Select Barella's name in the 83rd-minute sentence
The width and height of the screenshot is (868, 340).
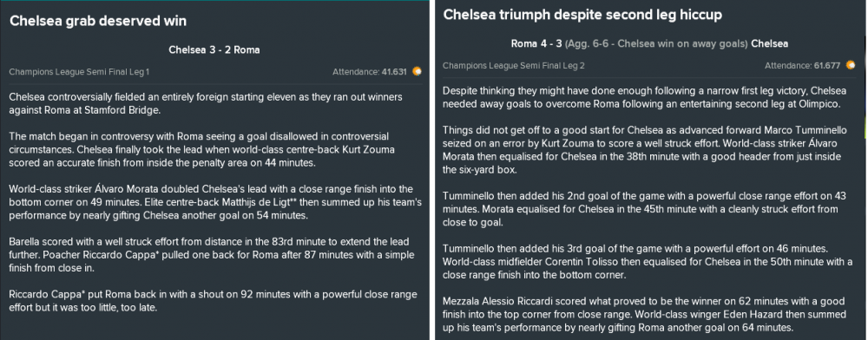coord(23,242)
